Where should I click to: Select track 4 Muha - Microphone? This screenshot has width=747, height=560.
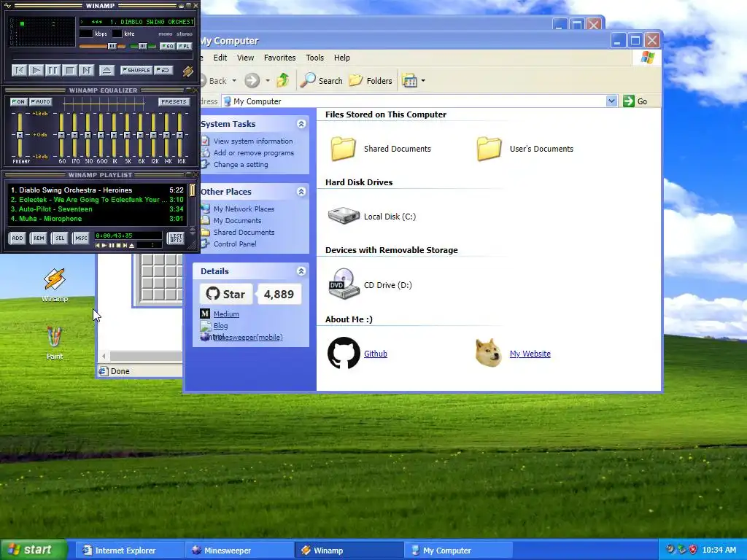coord(97,219)
